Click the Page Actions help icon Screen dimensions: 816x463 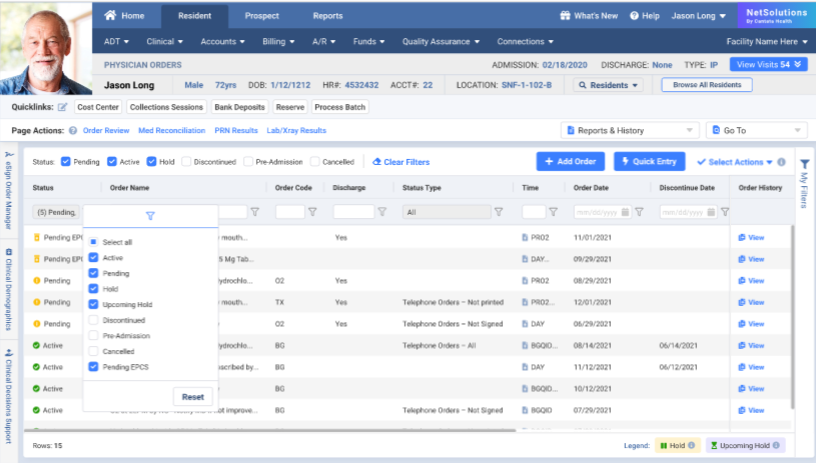(73, 131)
